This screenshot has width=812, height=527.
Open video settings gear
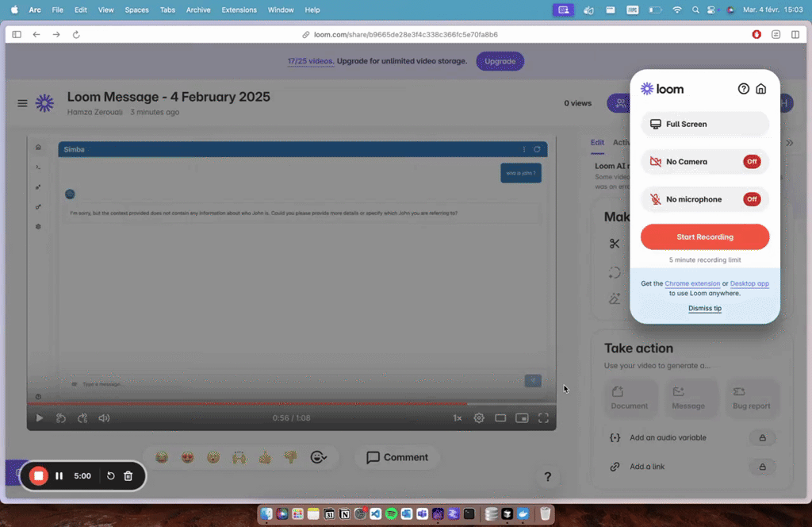(x=479, y=417)
